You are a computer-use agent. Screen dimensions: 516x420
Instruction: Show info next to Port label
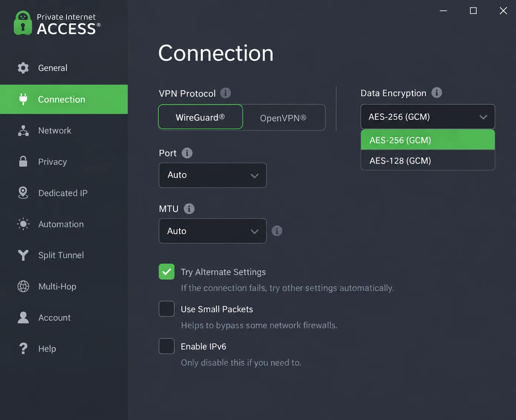click(187, 153)
